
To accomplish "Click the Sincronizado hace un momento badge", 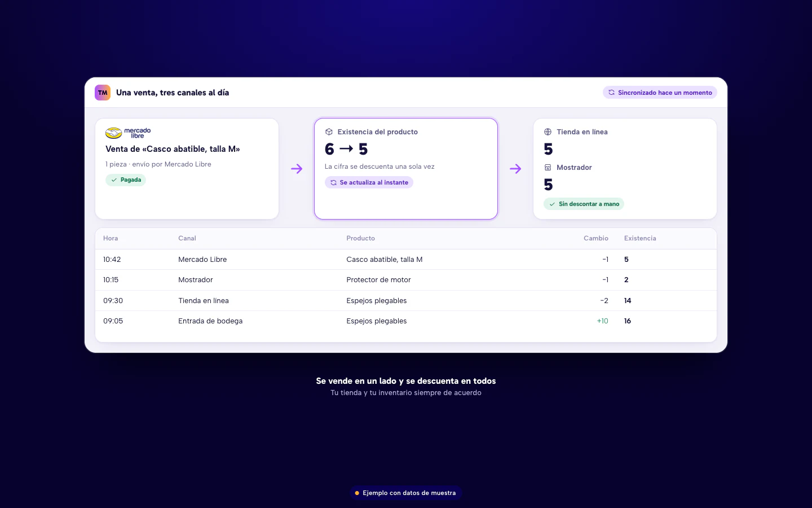I will tap(660, 93).
